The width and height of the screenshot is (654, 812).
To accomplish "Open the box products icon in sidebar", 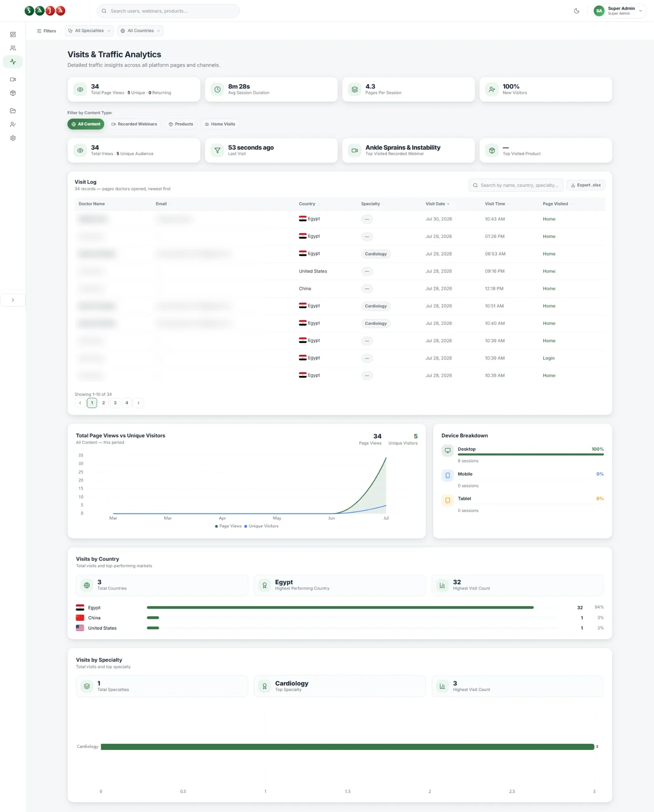I will 13,93.
